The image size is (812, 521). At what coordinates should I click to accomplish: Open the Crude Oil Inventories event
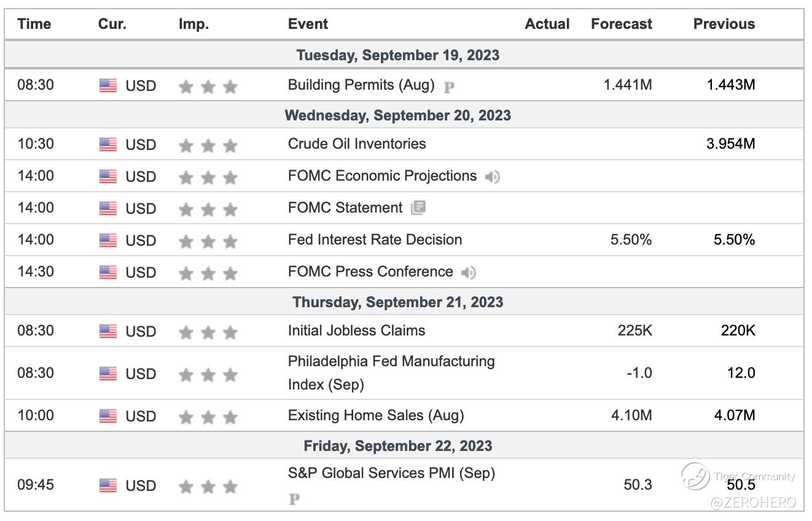pyautogui.click(x=357, y=144)
